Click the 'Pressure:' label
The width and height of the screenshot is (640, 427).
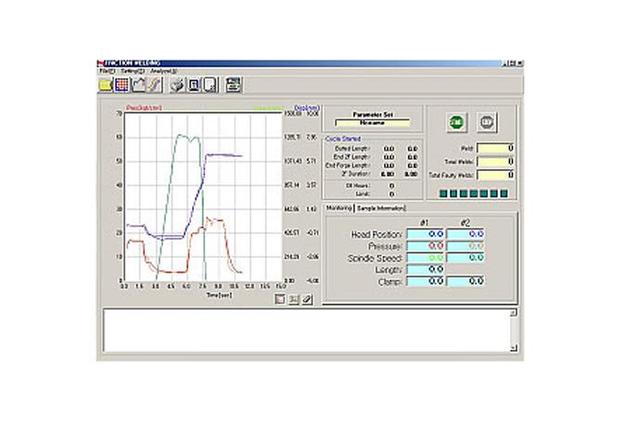coord(385,247)
